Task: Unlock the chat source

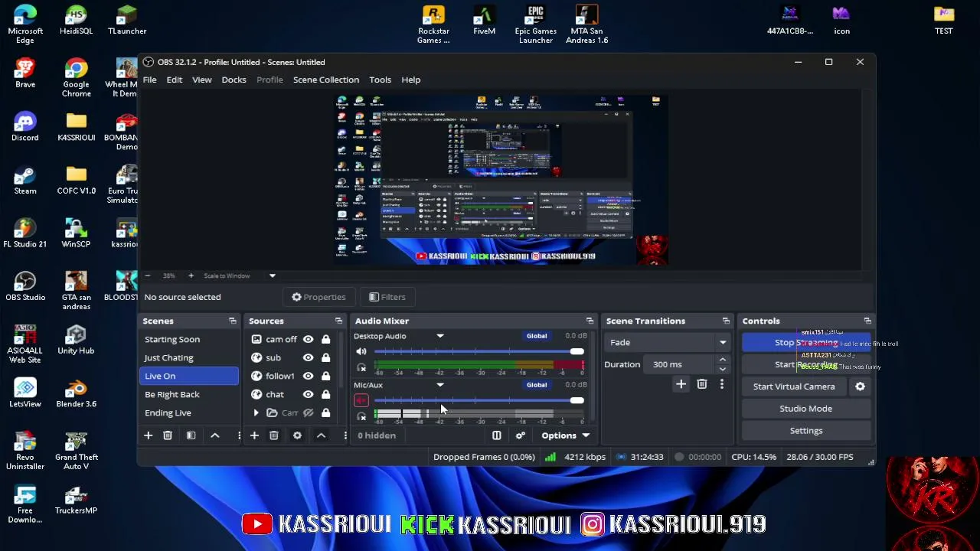Action: pos(326,394)
